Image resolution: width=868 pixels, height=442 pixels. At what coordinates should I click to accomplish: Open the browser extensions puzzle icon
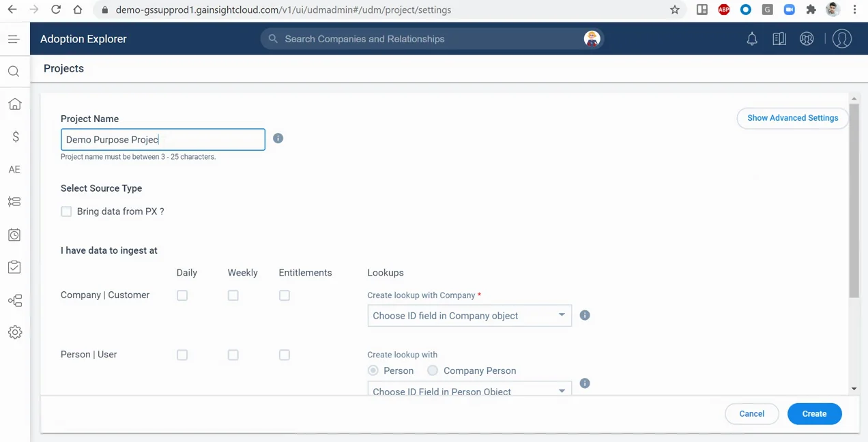811,10
